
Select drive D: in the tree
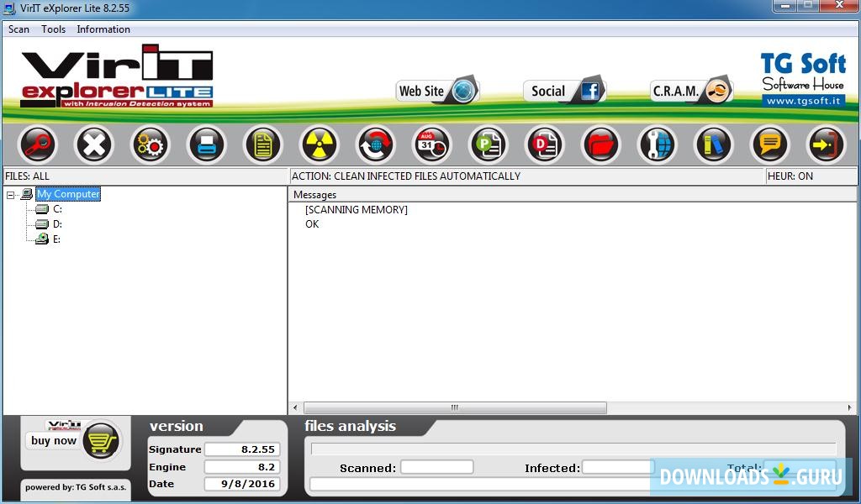(57, 223)
